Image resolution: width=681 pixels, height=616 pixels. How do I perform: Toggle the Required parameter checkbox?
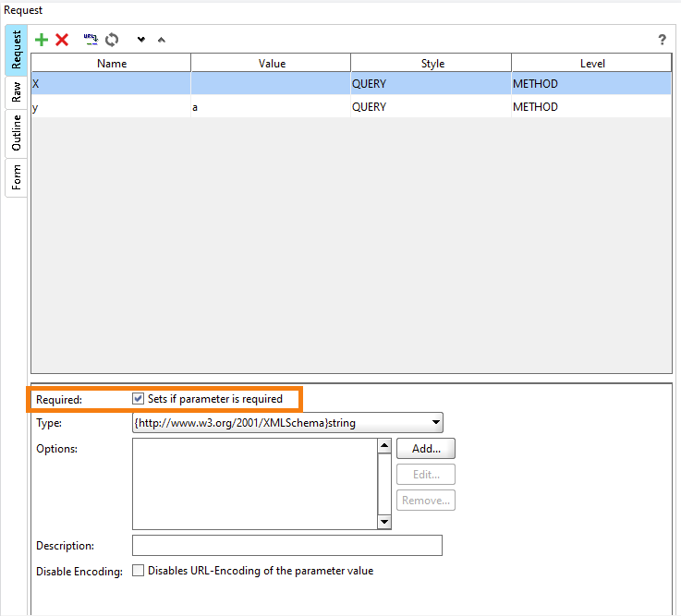139,399
